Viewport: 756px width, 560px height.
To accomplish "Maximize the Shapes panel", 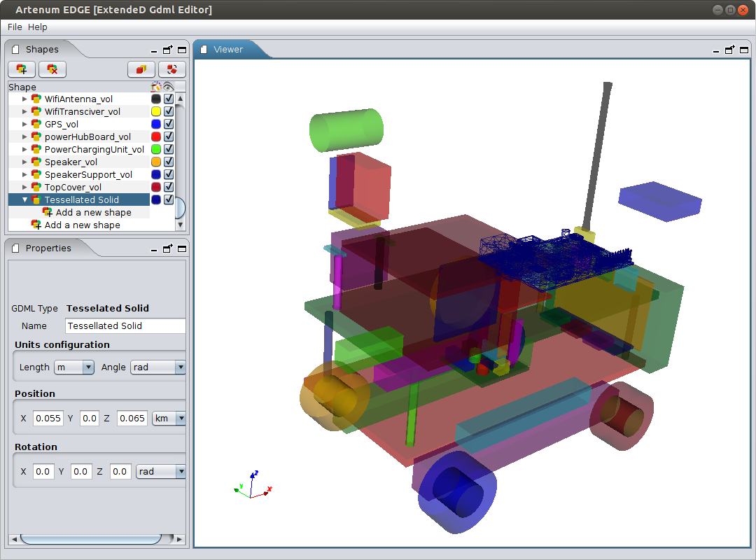I will point(182,50).
